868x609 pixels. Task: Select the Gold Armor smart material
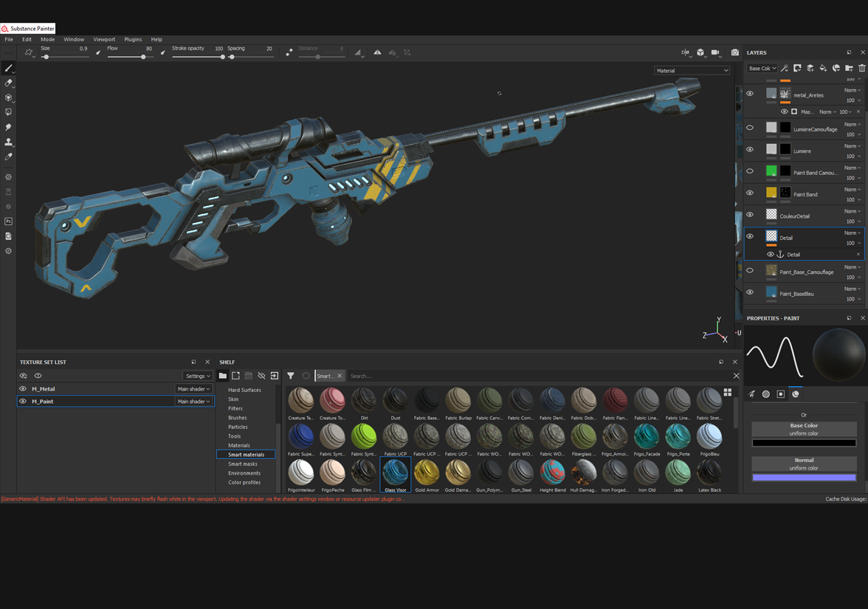[x=427, y=472]
